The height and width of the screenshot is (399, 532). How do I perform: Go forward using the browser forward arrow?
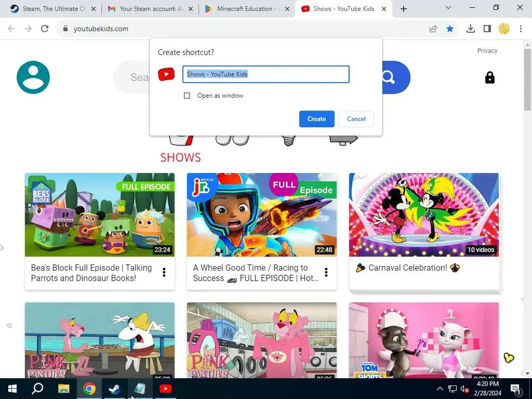click(x=28, y=29)
